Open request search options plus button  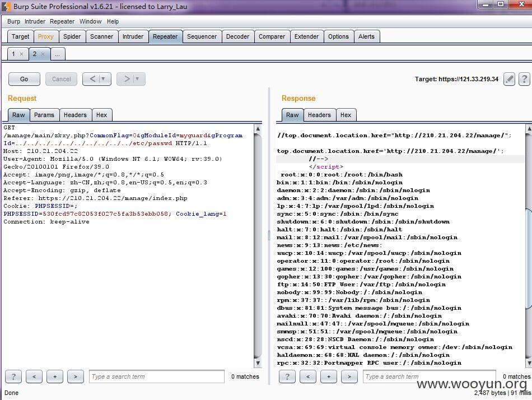click(55, 376)
